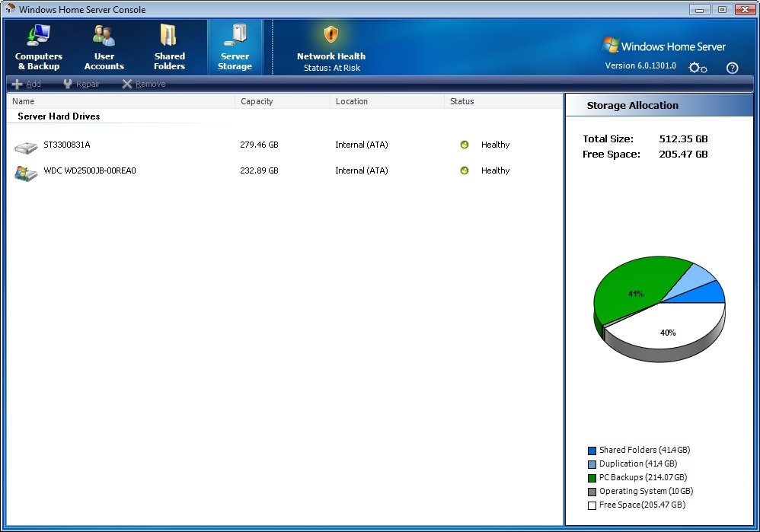760x532 pixels.
Task: Select the Server Storage tab
Action: click(235, 47)
